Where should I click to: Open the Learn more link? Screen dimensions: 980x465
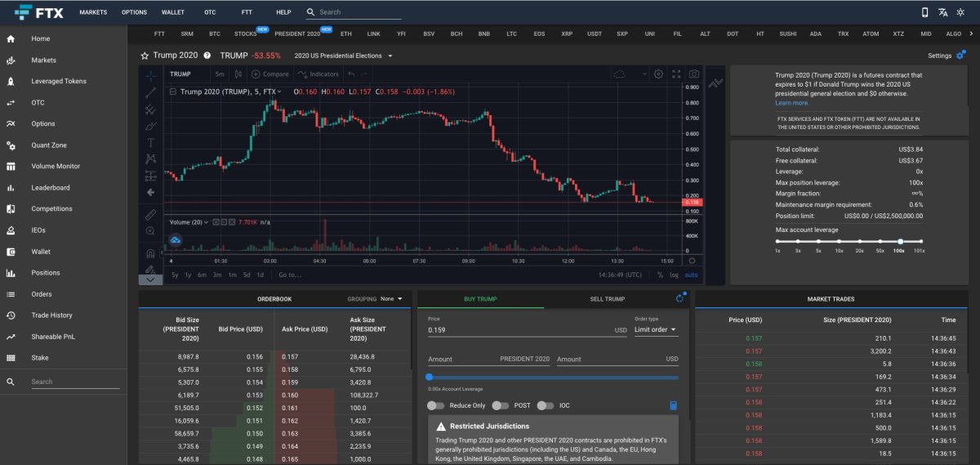pos(792,103)
